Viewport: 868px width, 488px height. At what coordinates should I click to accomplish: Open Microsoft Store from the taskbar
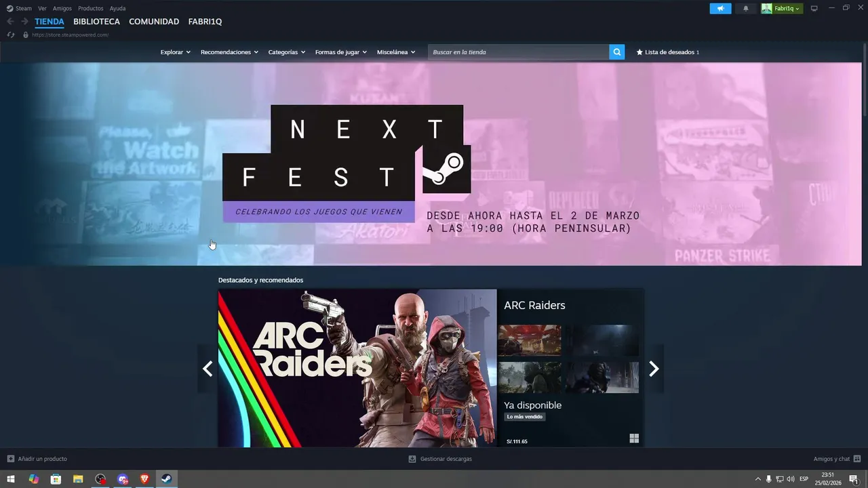click(56, 479)
